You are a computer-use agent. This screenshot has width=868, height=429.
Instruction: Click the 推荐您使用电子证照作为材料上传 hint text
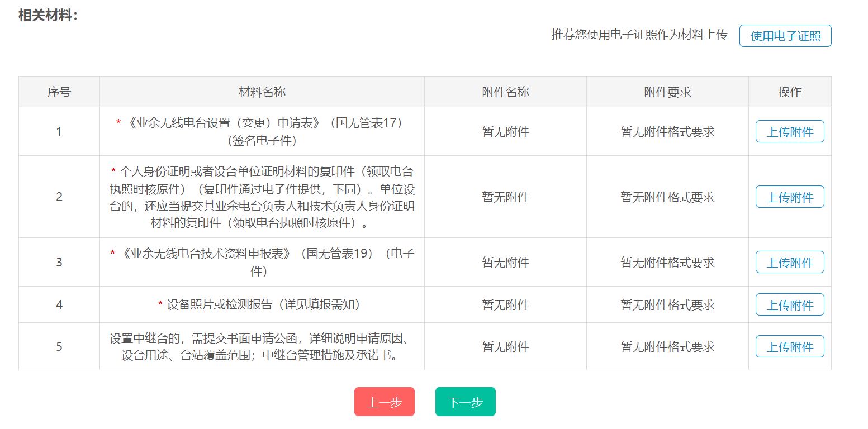click(639, 35)
